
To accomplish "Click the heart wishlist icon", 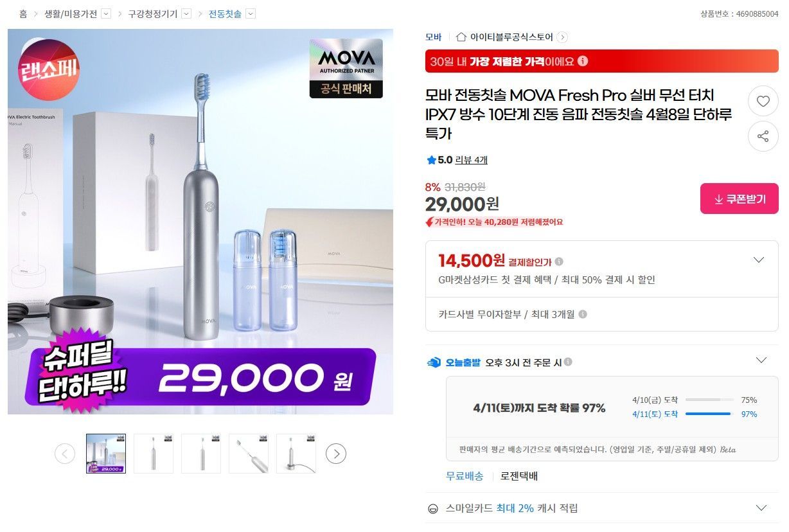I will (763, 101).
